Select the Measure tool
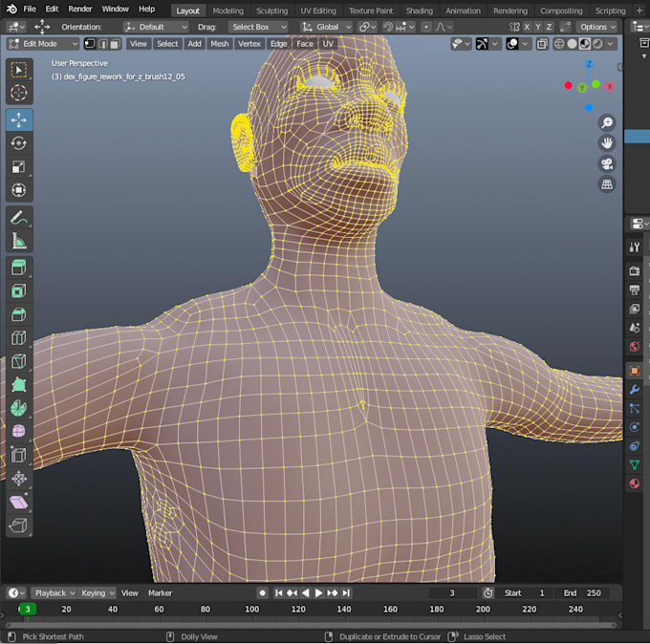650x644 pixels. point(19,241)
